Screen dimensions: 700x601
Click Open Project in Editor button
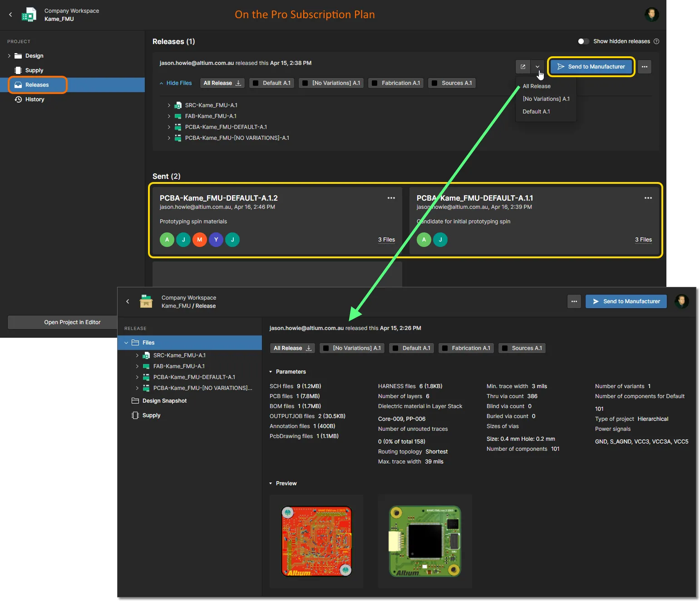(72, 322)
